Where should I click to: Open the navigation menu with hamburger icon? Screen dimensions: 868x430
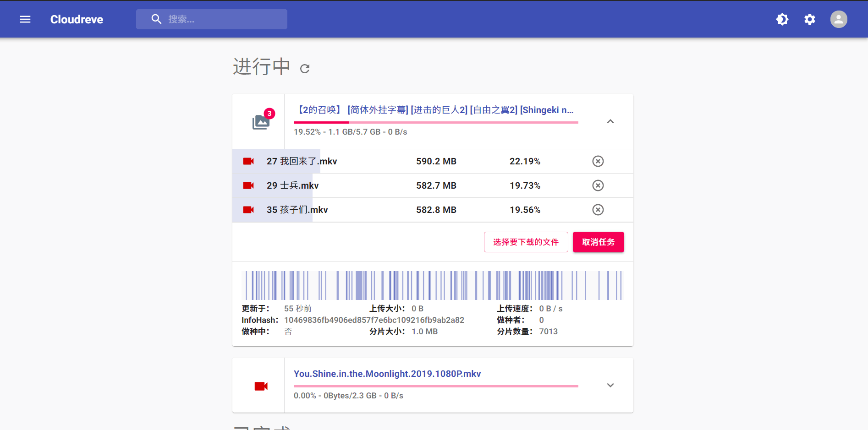point(25,19)
